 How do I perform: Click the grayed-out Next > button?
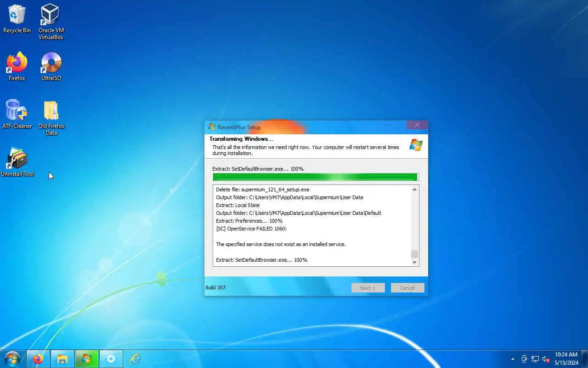click(x=368, y=288)
